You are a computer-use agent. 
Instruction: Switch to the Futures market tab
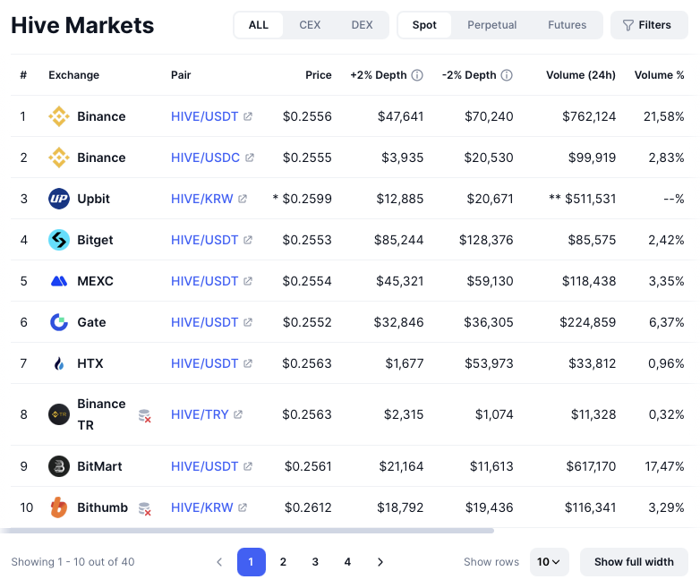pyautogui.click(x=567, y=25)
